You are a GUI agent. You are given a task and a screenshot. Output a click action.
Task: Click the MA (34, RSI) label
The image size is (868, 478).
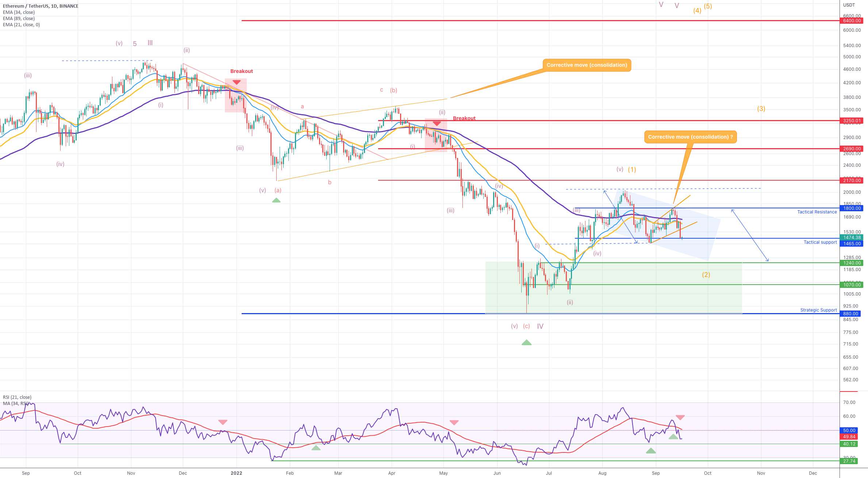coord(16,404)
